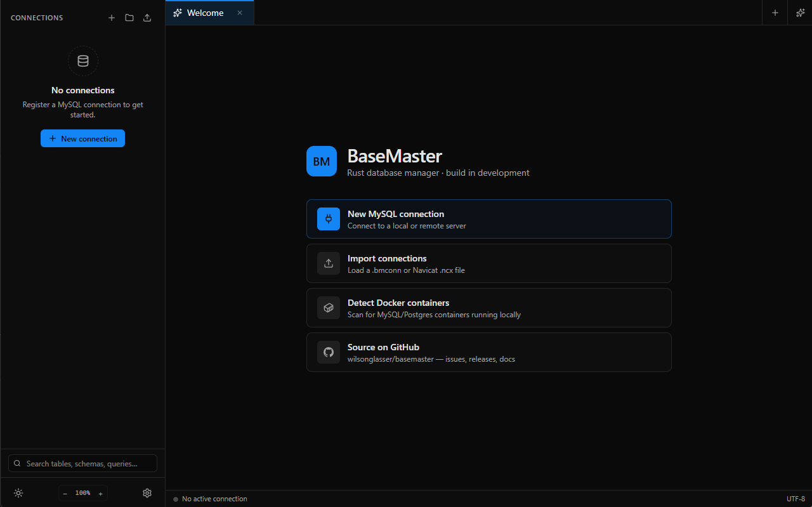
Task: Add a new connection with the sidebar plus icon
Action: coord(112,18)
